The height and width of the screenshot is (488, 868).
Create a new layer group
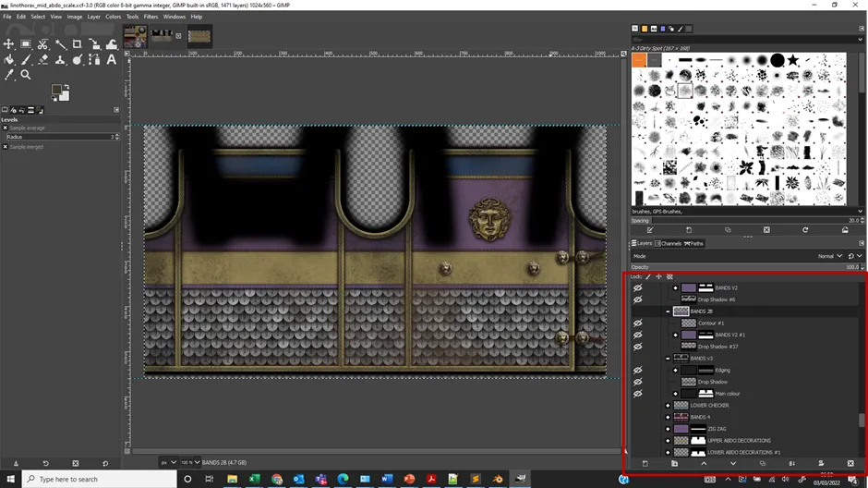[674, 464]
